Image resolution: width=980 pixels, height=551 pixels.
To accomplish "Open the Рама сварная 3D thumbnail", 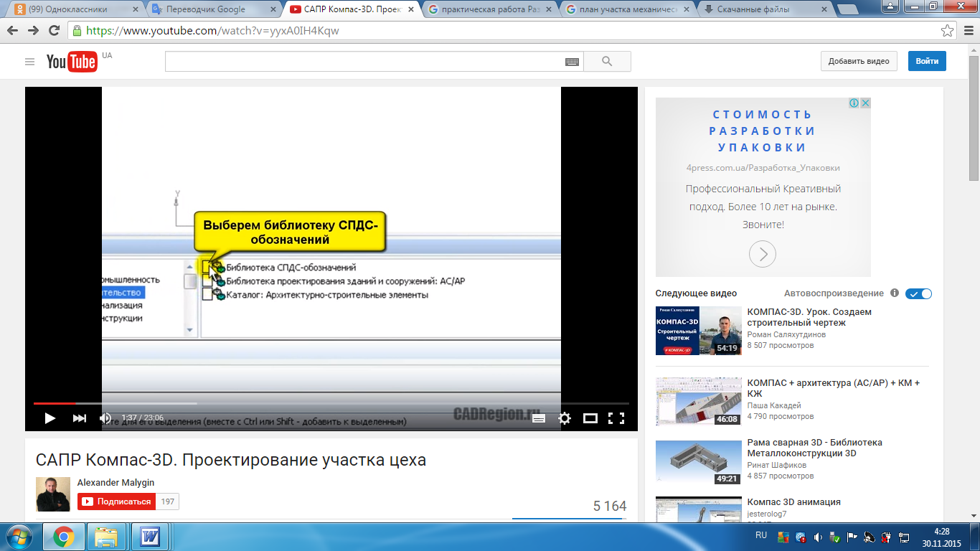I will (x=698, y=462).
